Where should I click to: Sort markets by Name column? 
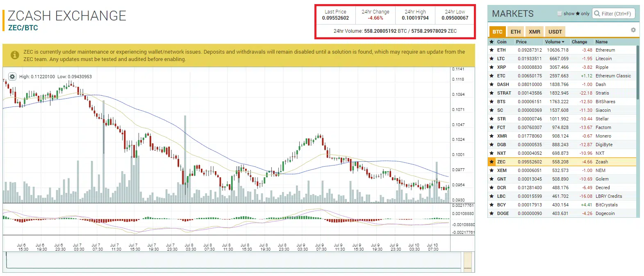601,42
